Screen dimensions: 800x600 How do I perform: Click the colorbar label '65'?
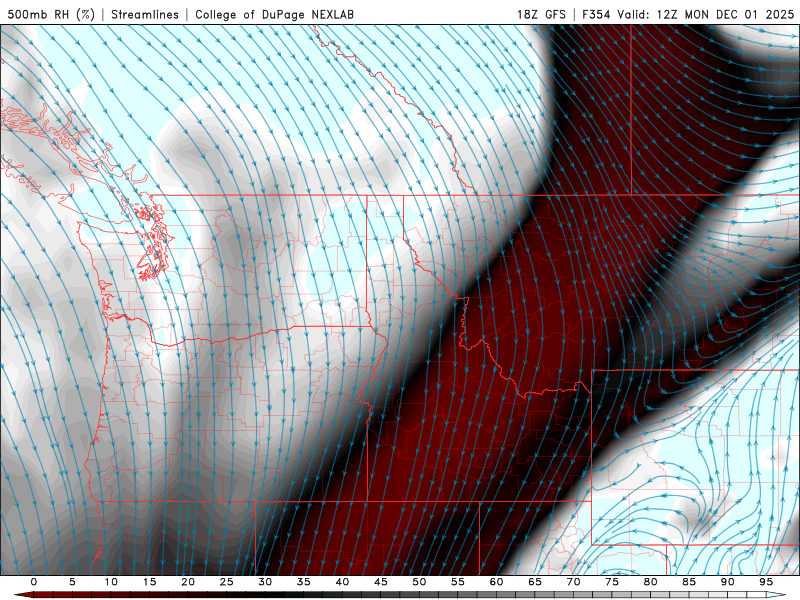(x=535, y=582)
